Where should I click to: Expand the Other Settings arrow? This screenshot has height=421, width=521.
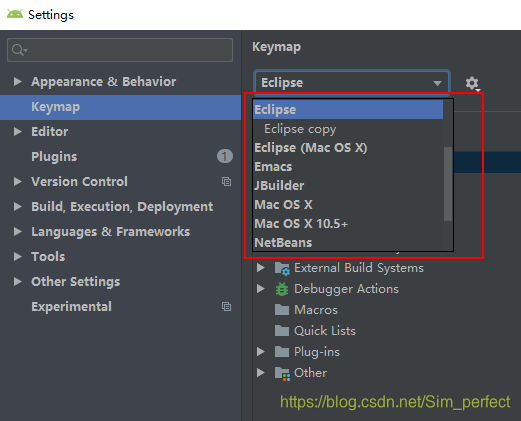pyautogui.click(x=17, y=281)
